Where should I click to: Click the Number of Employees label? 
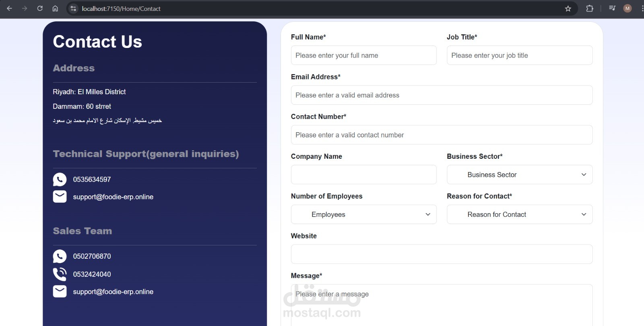(326, 196)
